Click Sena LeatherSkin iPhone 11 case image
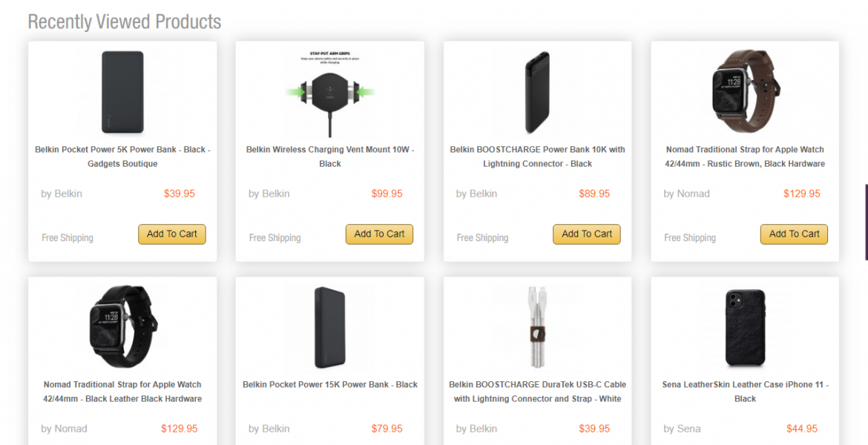 tap(745, 327)
